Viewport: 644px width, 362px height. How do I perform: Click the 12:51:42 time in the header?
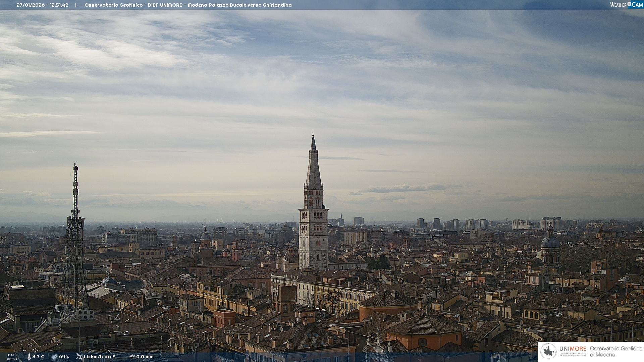59,5
